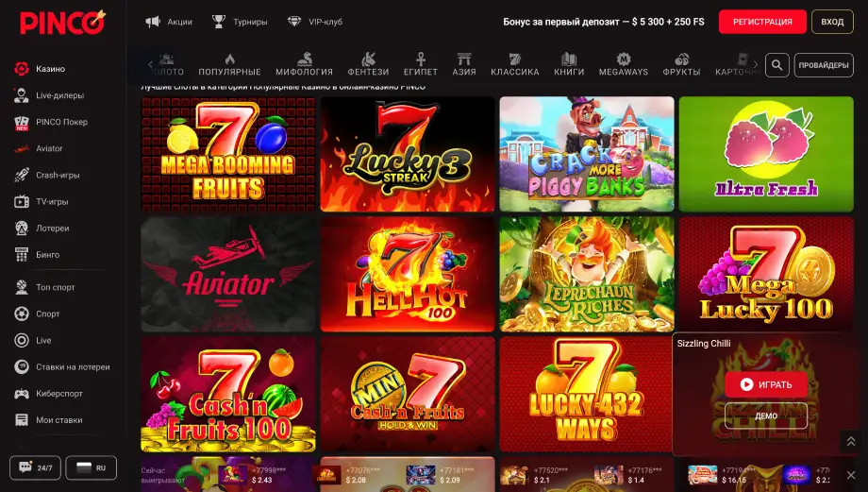
Task: Click the red Регистрация button
Action: (x=762, y=22)
